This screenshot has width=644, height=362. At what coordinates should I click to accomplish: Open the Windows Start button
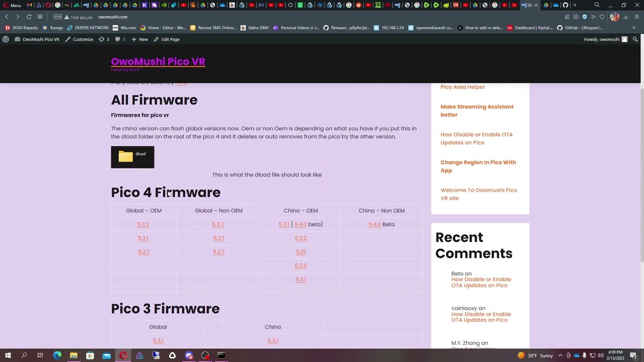click(x=8, y=355)
